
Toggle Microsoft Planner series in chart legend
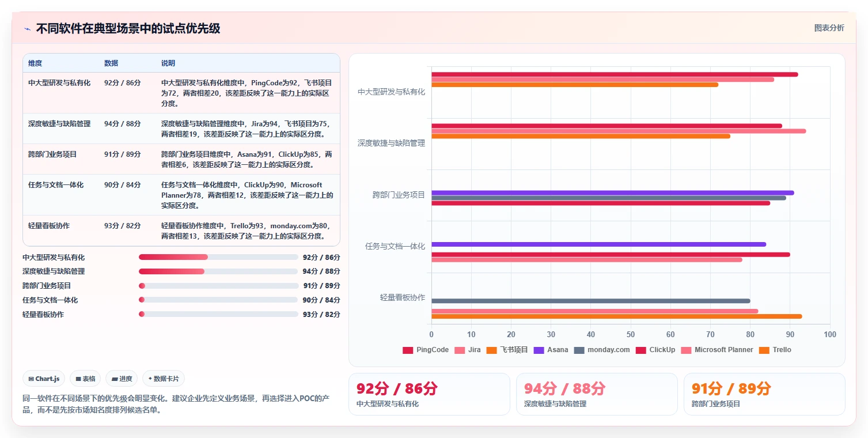click(x=717, y=350)
